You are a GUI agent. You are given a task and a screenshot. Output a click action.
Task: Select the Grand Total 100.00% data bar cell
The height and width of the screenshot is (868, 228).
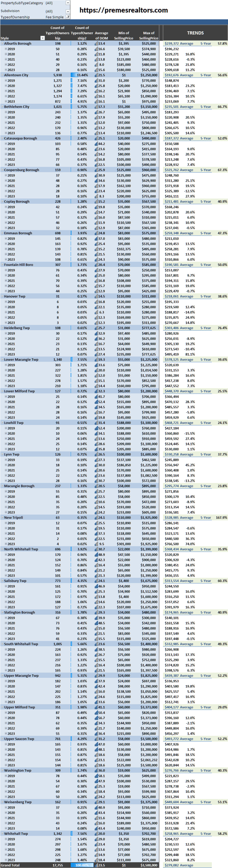click(82, 866)
